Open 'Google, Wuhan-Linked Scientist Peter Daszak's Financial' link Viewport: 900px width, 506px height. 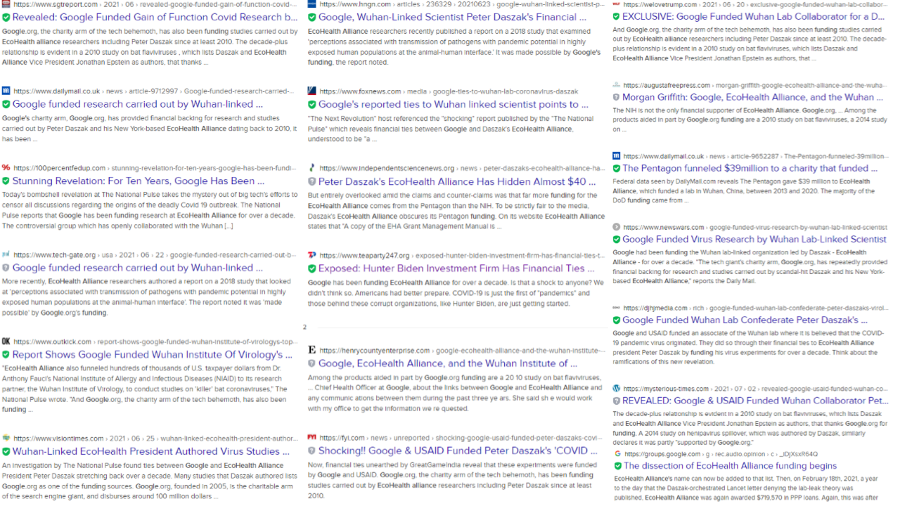(x=452, y=17)
